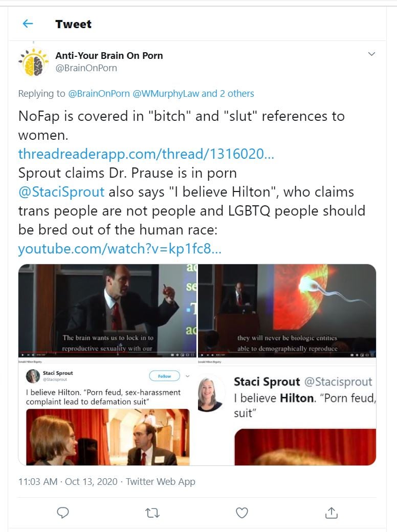
Task: Click the @StaciSprout mention
Action: pos(61,192)
